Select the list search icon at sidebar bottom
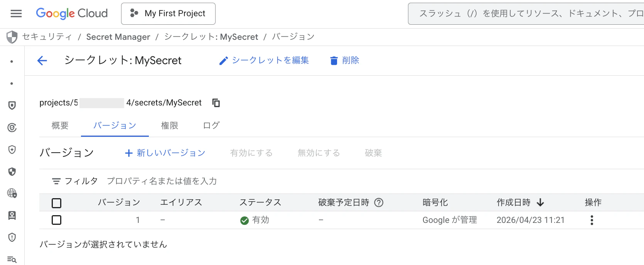The width and height of the screenshot is (644, 265). (x=12, y=259)
